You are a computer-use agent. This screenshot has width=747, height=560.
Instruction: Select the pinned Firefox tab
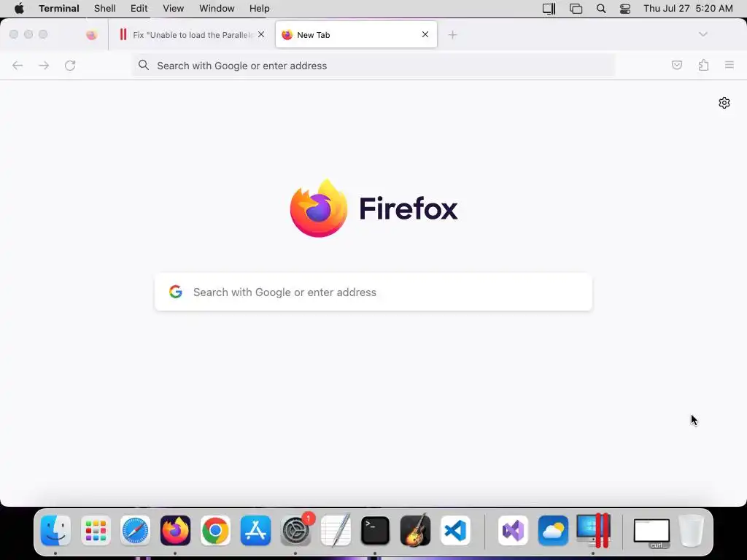92,35
